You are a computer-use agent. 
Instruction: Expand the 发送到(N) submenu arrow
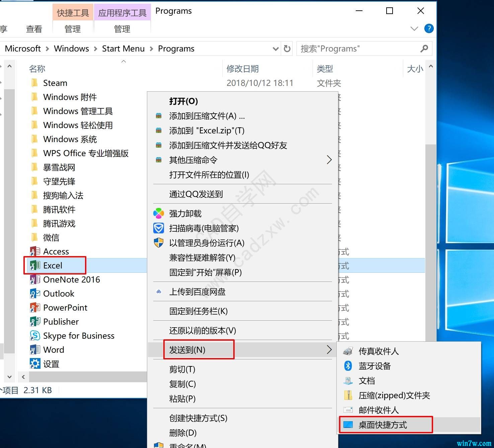coord(329,350)
